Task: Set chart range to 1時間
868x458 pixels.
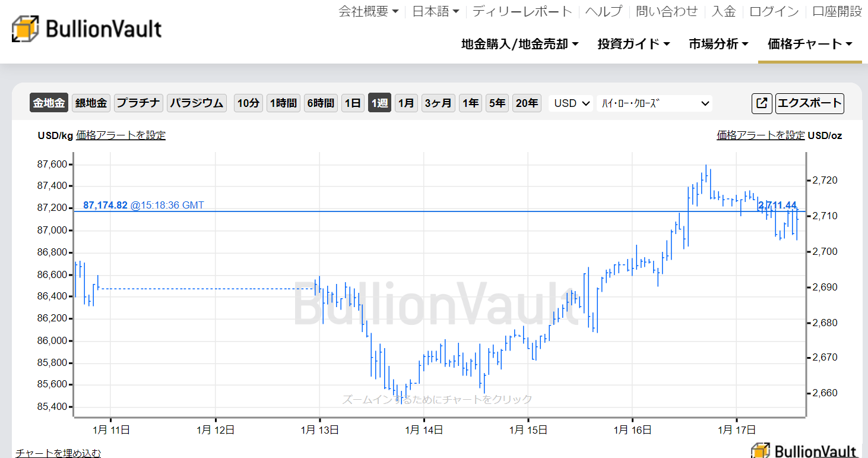Action: coord(283,103)
